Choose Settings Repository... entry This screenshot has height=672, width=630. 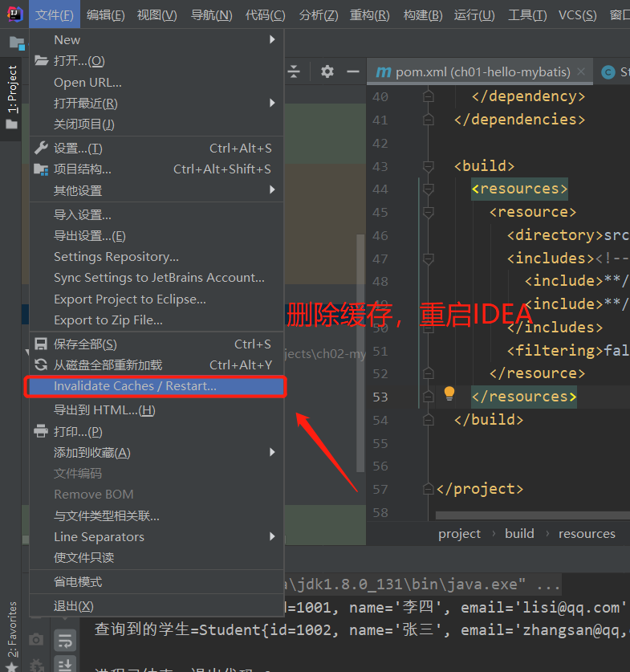(156, 257)
